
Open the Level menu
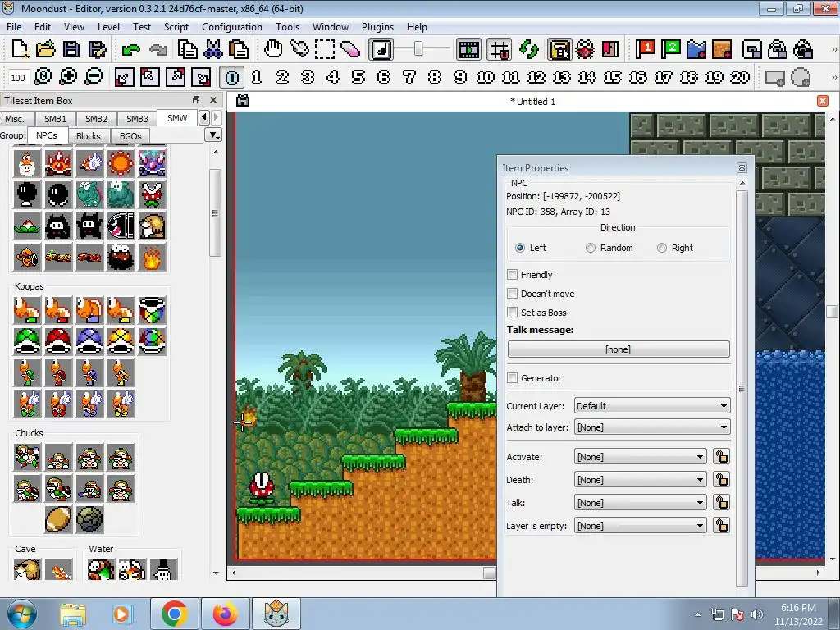click(109, 27)
